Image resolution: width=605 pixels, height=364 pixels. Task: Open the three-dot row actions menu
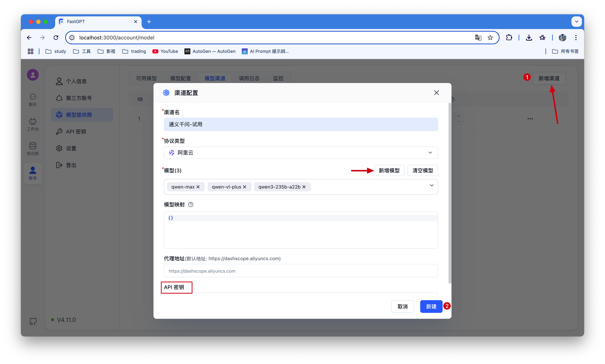[x=530, y=119]
